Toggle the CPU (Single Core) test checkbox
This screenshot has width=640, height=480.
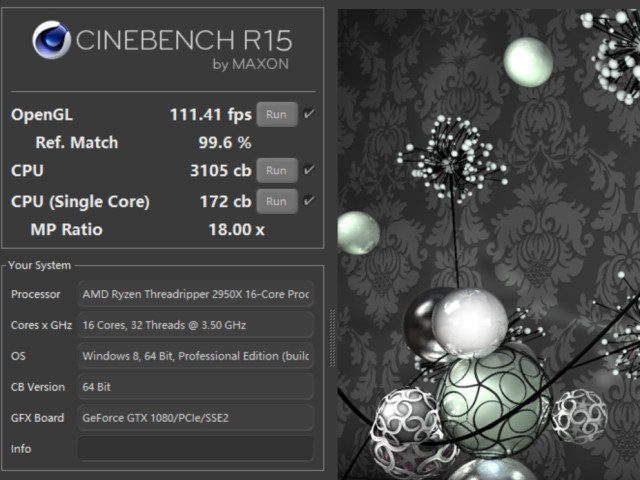(309, 201)
